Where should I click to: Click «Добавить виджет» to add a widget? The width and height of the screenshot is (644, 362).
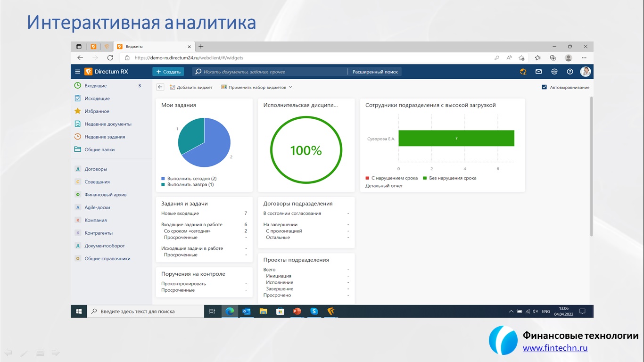coord(191,87)
